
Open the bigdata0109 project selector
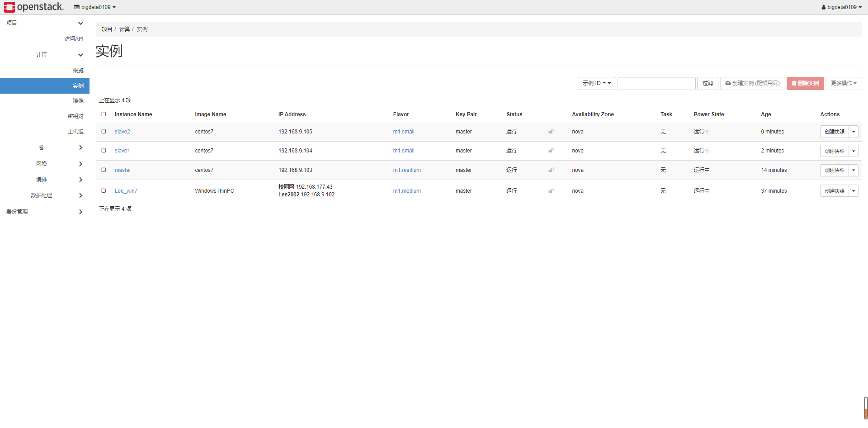[95, 7]
